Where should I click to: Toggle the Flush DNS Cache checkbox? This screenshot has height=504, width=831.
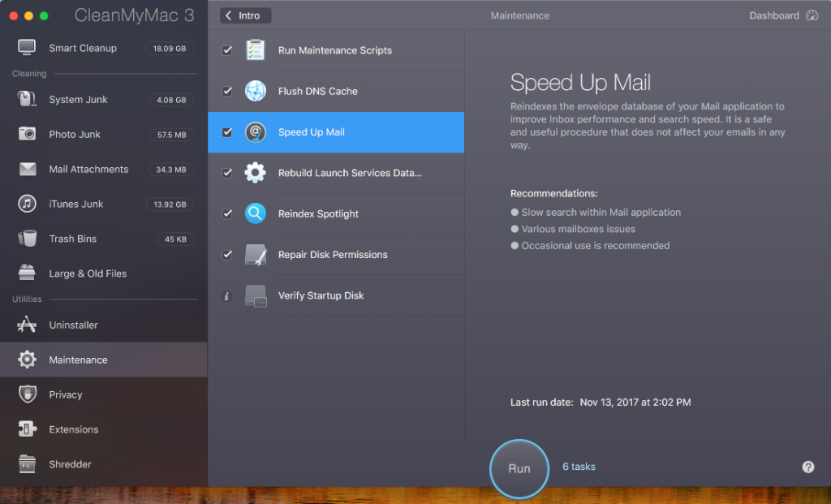tap(227, 91)
